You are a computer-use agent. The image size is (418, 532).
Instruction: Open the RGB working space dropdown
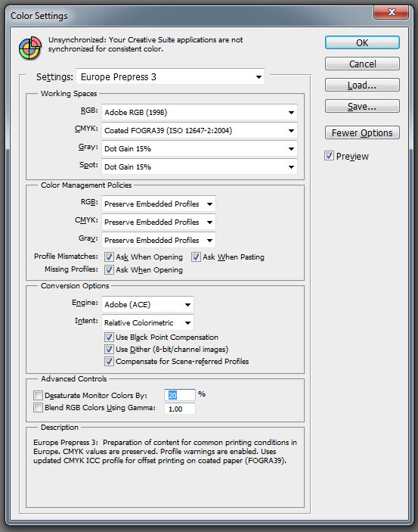(x=200, y=112)
